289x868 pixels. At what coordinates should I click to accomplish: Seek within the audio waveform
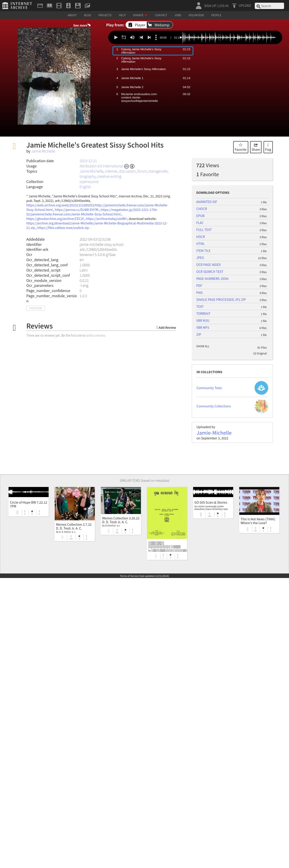(x=229, y=37)
